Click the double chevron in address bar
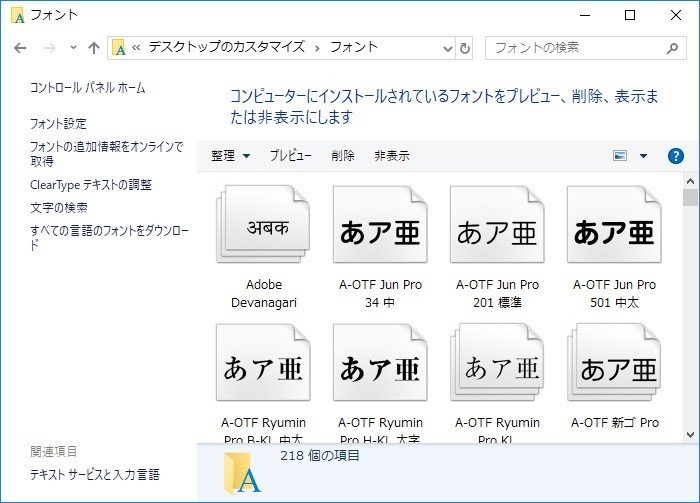 coord(136,47)
